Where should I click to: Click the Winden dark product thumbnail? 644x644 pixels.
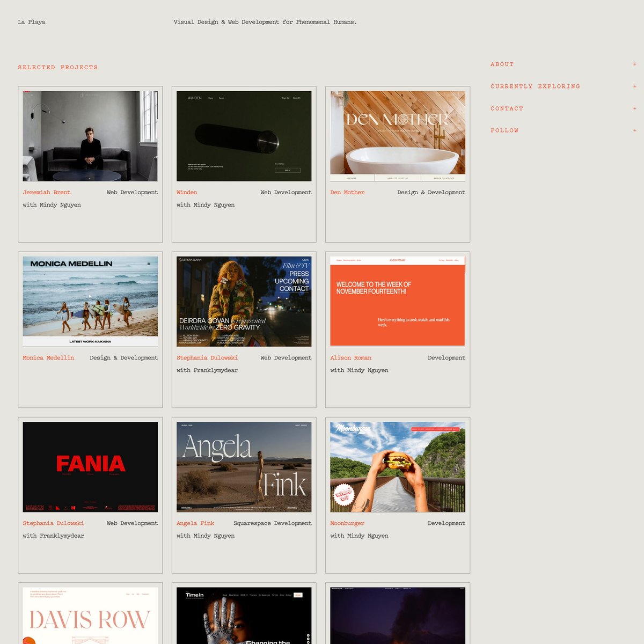(x=244, y=136)
